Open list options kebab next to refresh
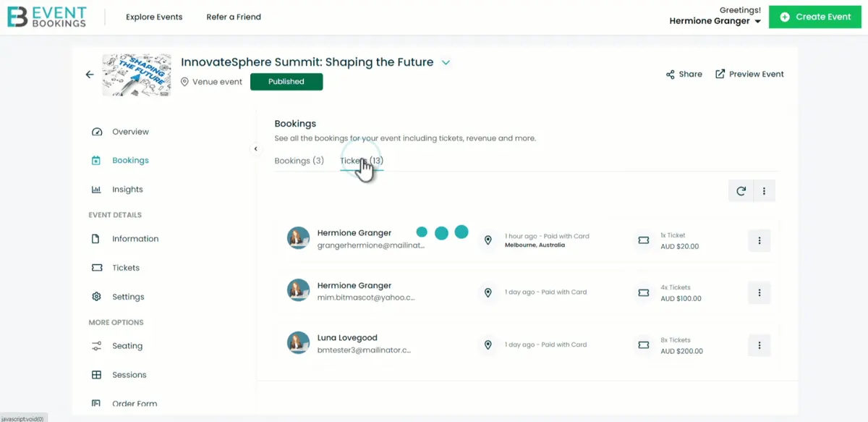The width and height of the screenshot is (868, 422). [765, 191]
